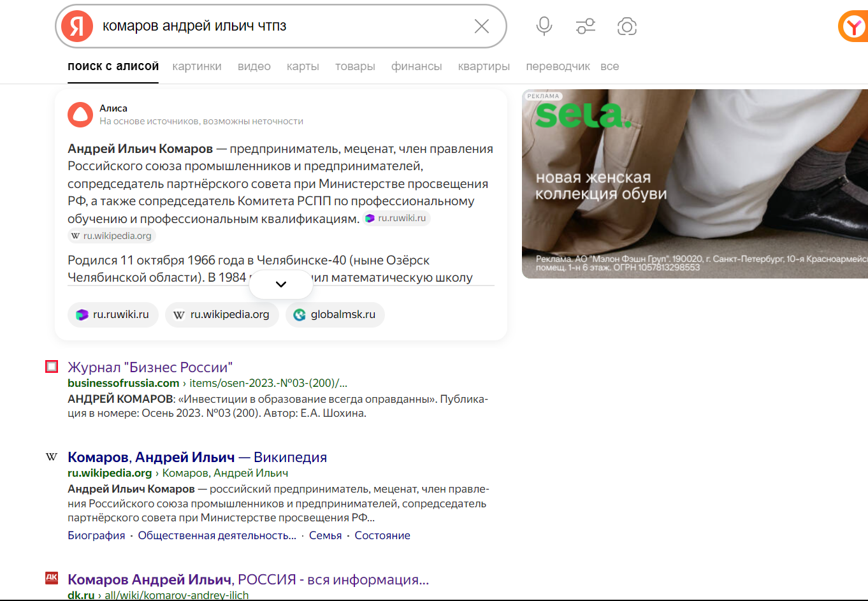This screenshot has width=868, height=601.
Task: Click inside the search query input field
Action: pos(280,26)
